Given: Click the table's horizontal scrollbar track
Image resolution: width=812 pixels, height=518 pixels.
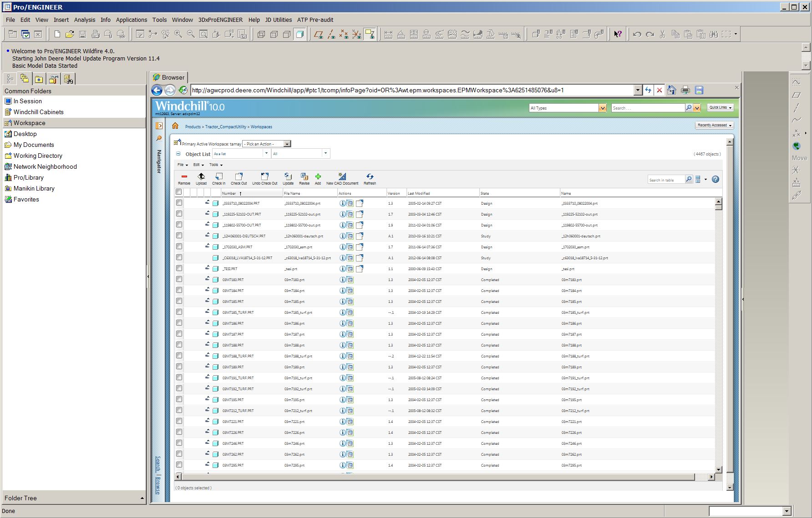Looking at the screenshot, I should click(701, 477).
